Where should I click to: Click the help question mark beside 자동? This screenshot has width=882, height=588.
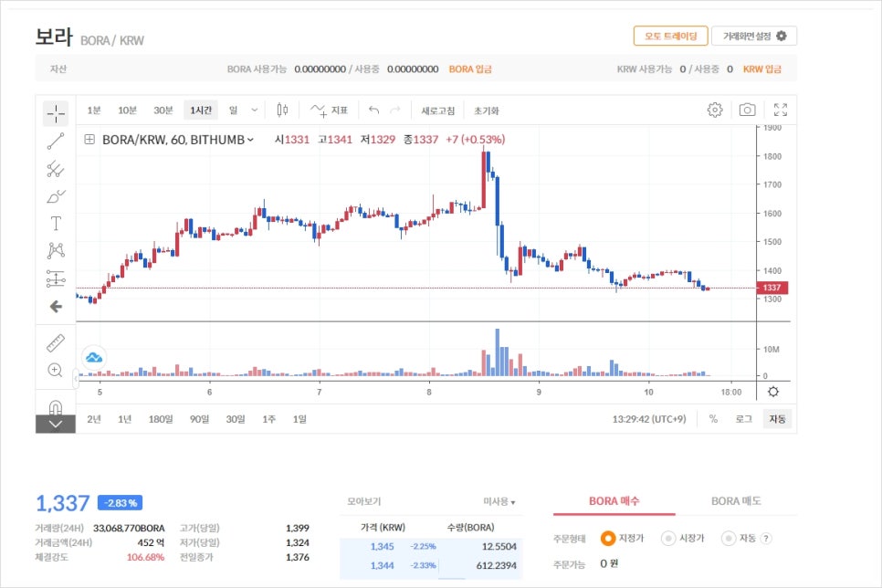point(765,539)
